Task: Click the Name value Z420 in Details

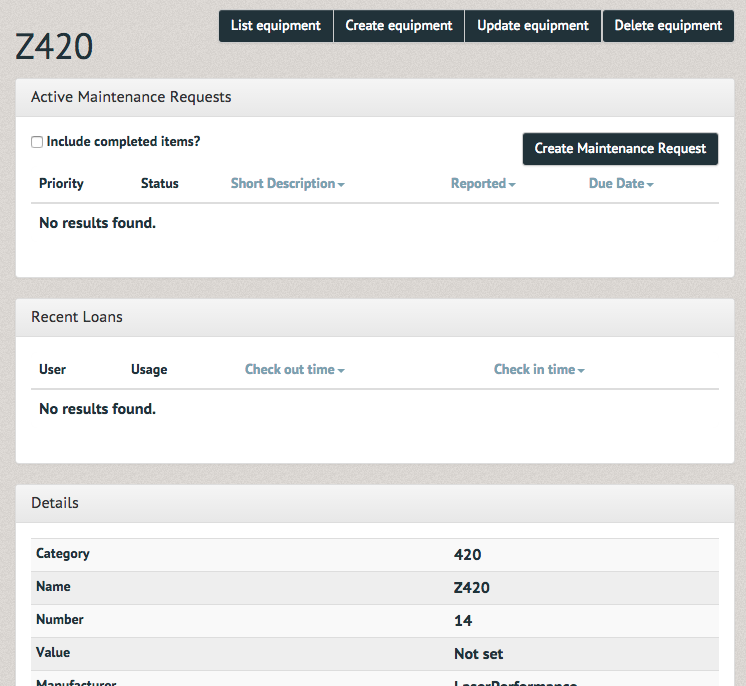Action: tap(471, 588)
